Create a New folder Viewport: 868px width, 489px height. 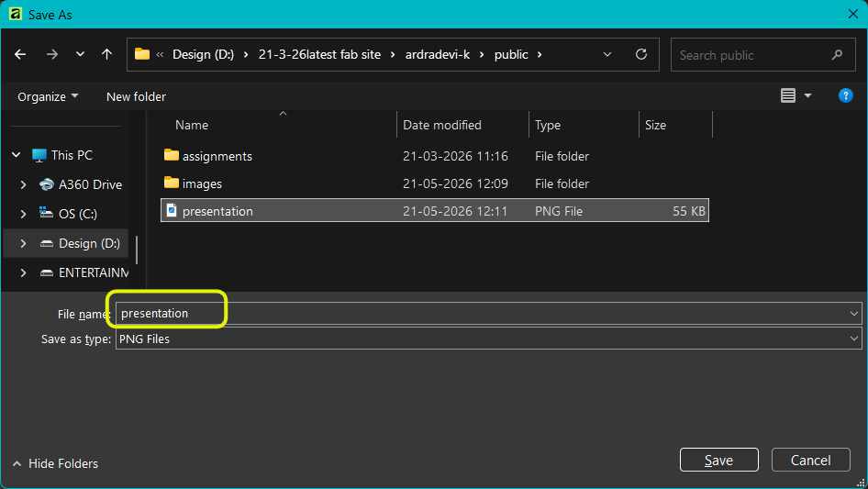click(x=136, y=96)
